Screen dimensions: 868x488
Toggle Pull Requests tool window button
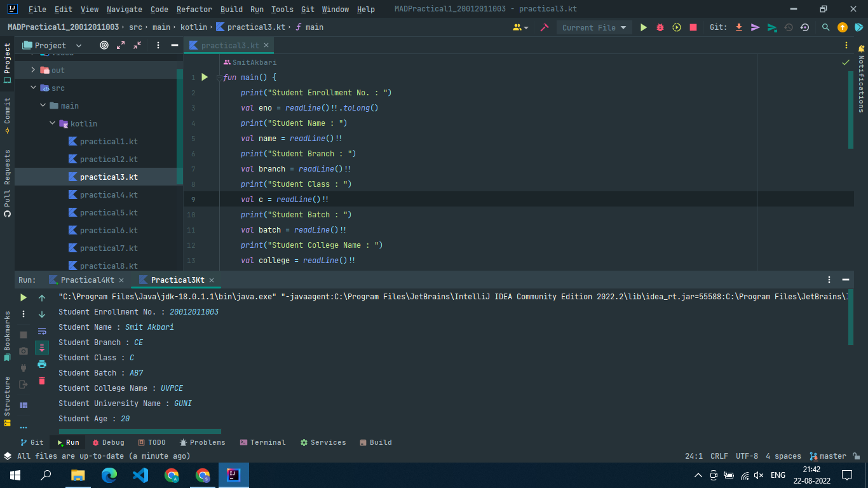click(x=7, y=184)
